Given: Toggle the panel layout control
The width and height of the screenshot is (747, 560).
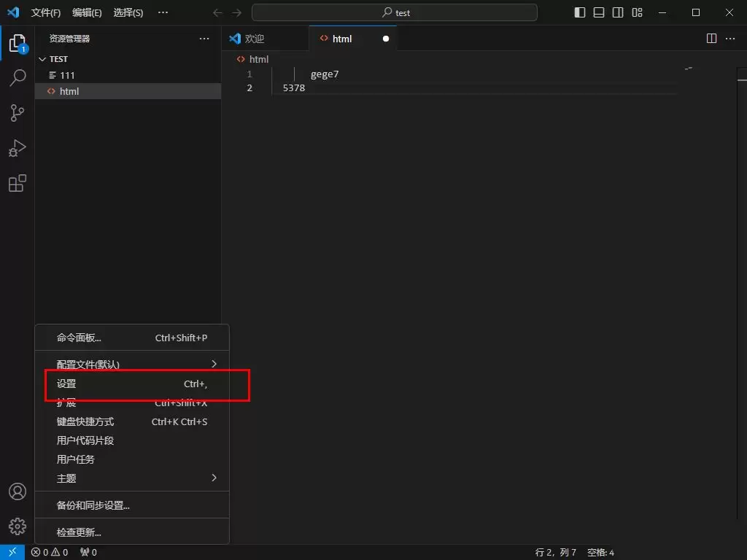Looking at the screenshot, I should [597, 12].
